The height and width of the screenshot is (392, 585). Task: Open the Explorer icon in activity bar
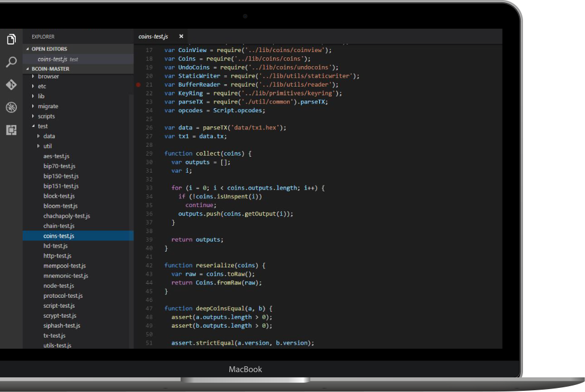11,39
